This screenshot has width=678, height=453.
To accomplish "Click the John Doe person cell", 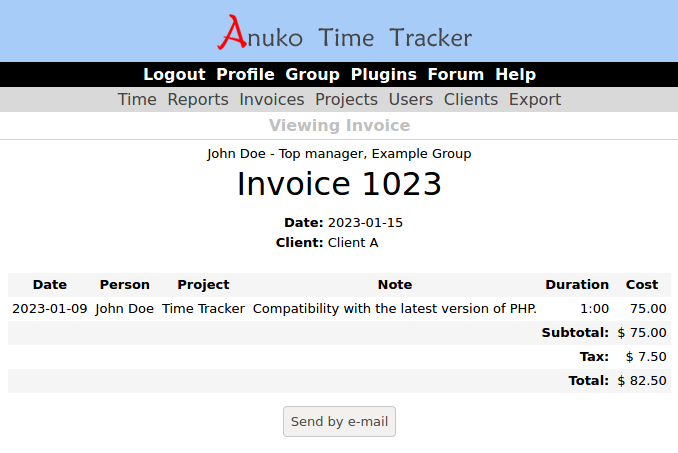I will click(125, 309).
